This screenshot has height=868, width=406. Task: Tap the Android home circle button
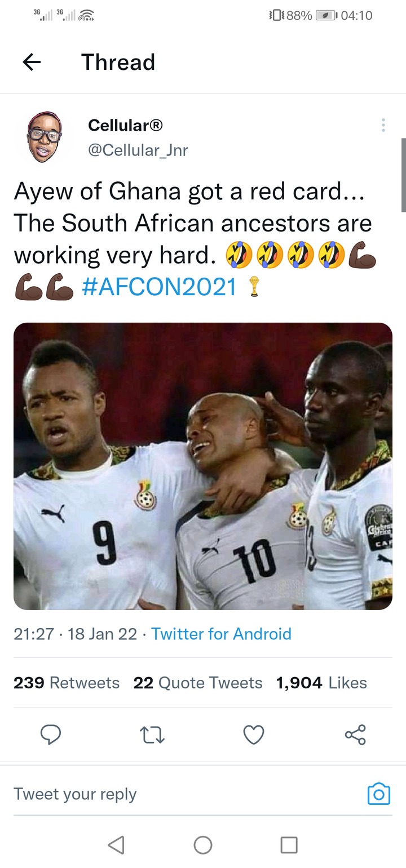coord(203,845)
